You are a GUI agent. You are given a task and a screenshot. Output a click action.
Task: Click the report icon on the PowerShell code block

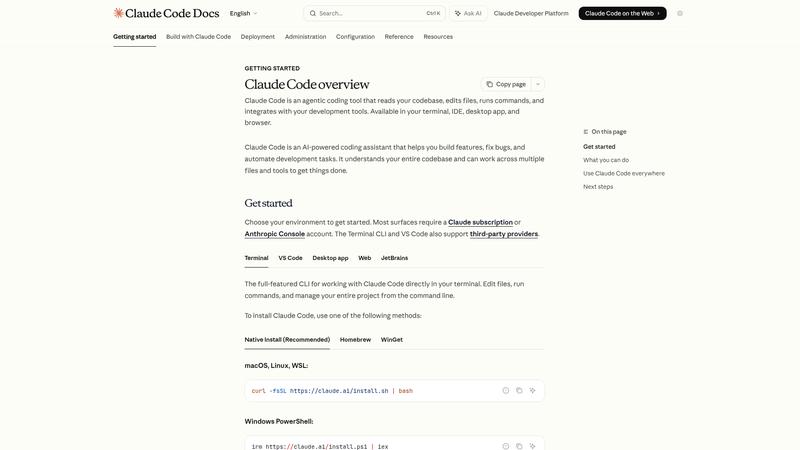click(506, 446)
